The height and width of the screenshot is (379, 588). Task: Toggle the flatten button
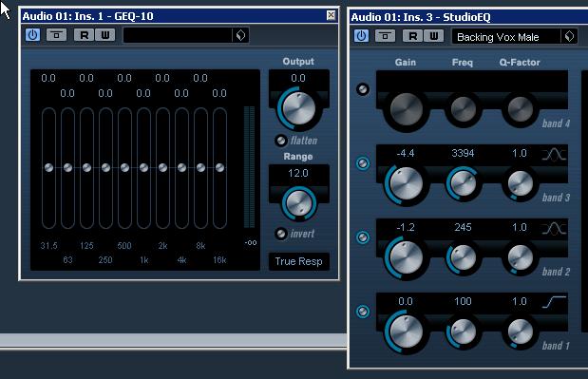[x=280, y=141]
